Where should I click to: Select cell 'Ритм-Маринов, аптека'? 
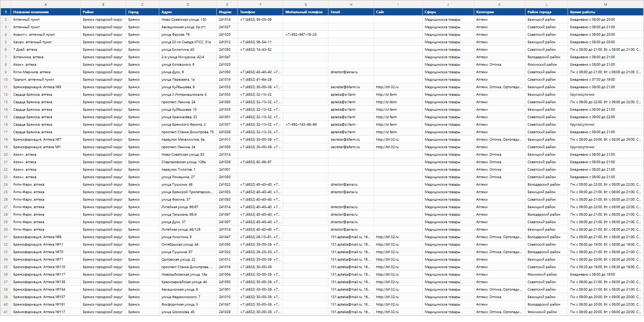tap(46, 72)
